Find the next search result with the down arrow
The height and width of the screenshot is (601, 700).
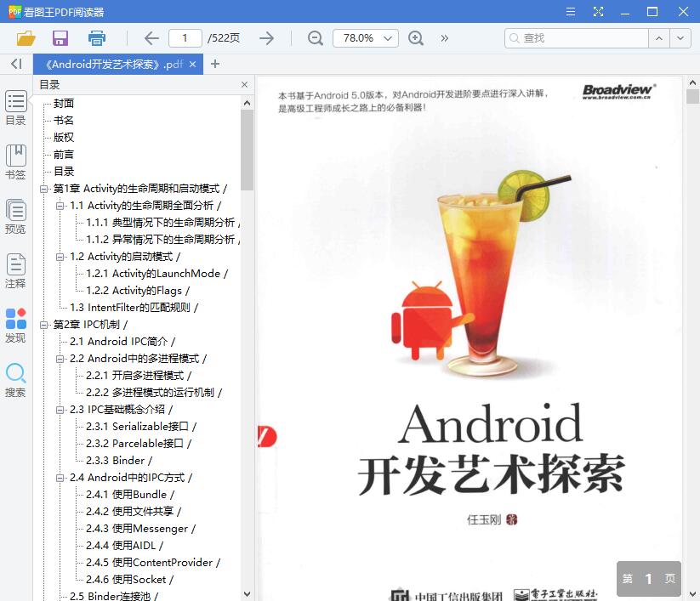click(x=680, y=38)
